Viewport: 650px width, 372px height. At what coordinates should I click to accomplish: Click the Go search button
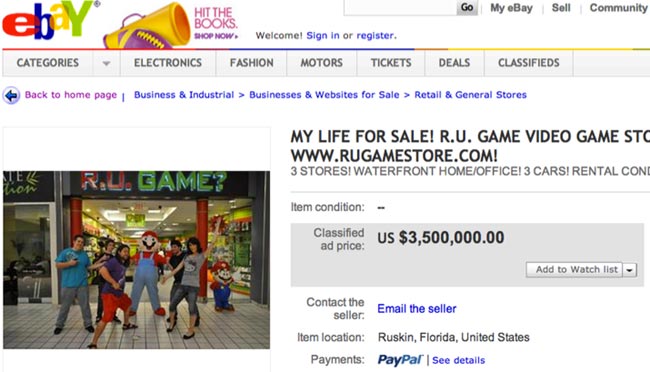tap(467, 7)
